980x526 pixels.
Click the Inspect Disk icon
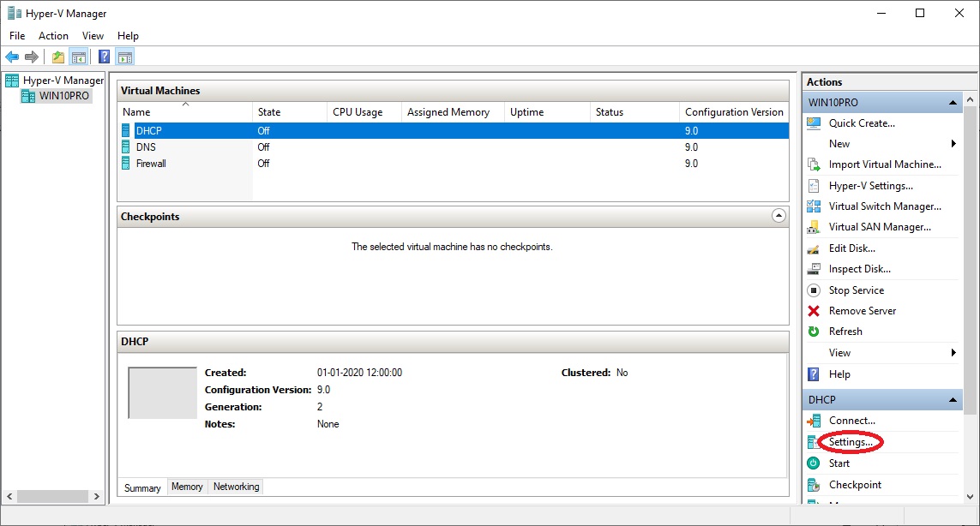[813, 269]
